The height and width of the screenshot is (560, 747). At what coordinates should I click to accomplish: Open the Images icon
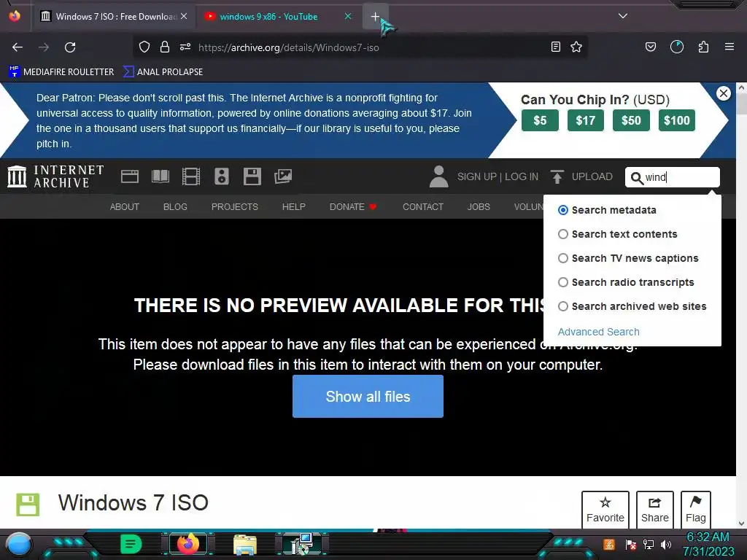pyautogui.click(x=283, y=176)
